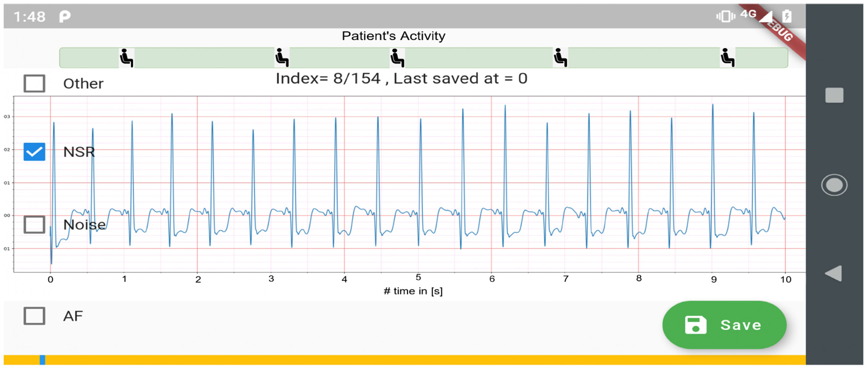Viewport: 868px width, 370px height.
Task: Click the second sitting-person activity icon
Action: click(x=282, y=58)
